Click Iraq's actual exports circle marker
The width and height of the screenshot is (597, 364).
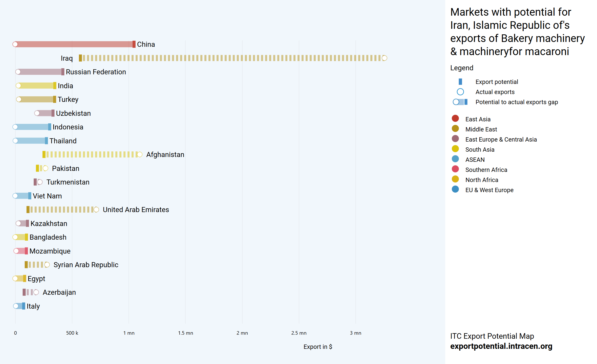[384, 58]
